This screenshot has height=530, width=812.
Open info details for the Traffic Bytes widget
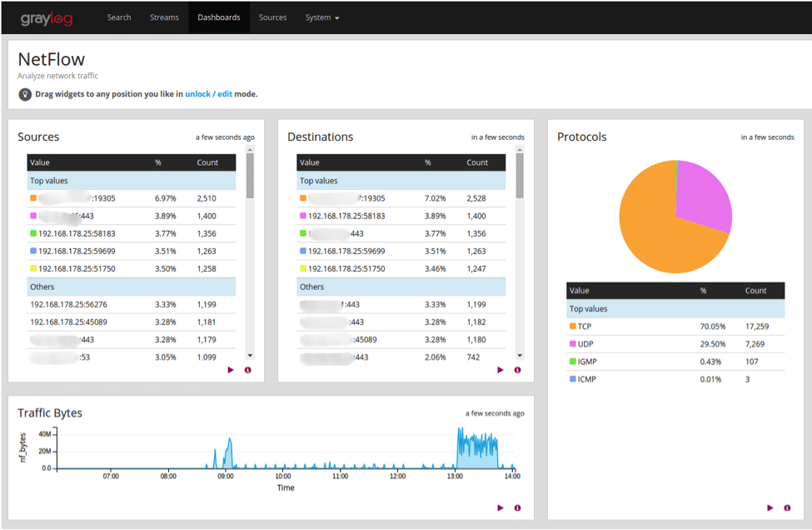tap(517, 507)
